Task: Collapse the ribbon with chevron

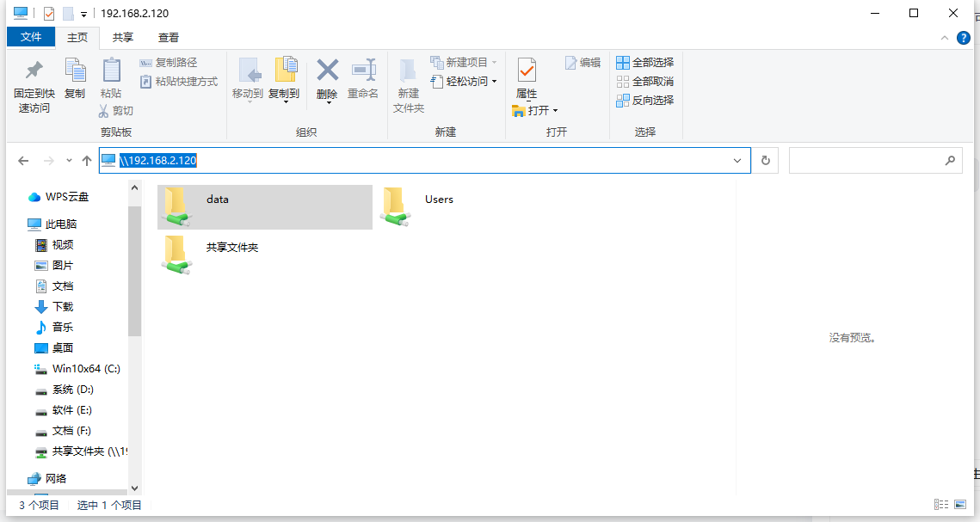Action: click(x=945, y=38)
